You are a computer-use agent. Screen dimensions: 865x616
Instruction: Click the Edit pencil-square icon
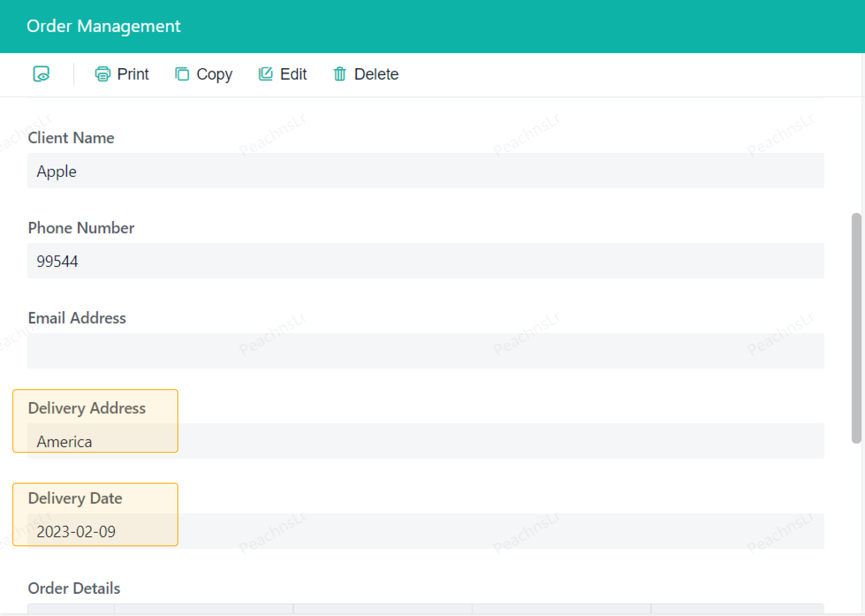266,74
